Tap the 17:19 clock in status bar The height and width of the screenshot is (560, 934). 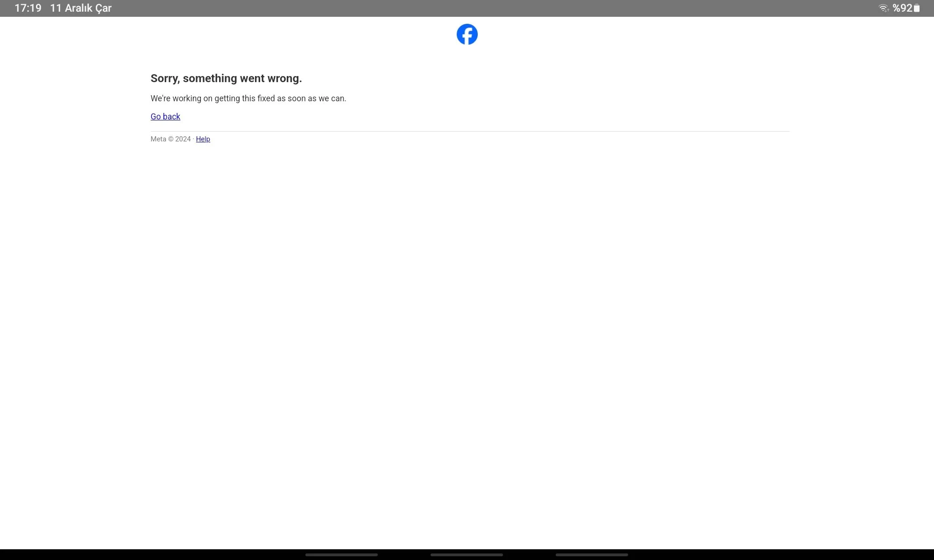(x=28, y=8)
